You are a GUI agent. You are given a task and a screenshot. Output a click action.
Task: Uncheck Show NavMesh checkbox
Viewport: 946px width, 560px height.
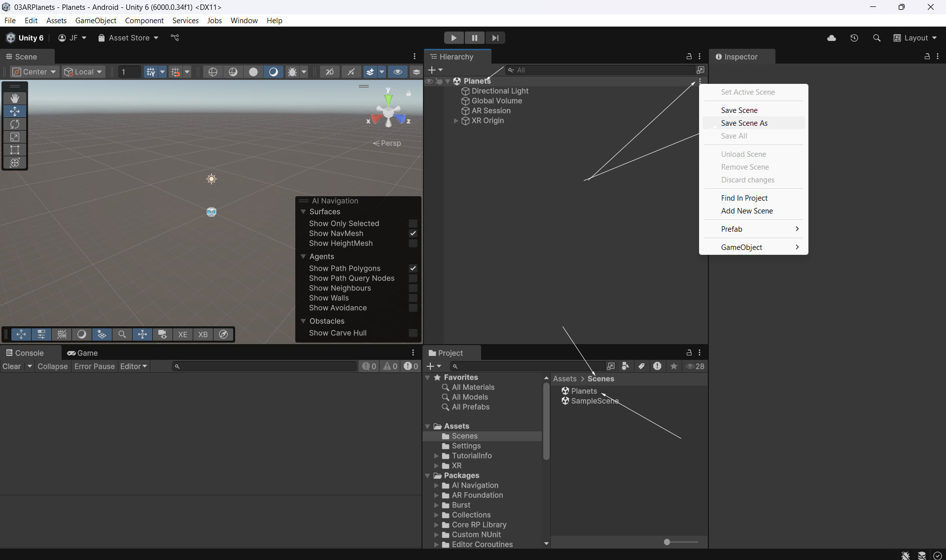tap(413, 234)
